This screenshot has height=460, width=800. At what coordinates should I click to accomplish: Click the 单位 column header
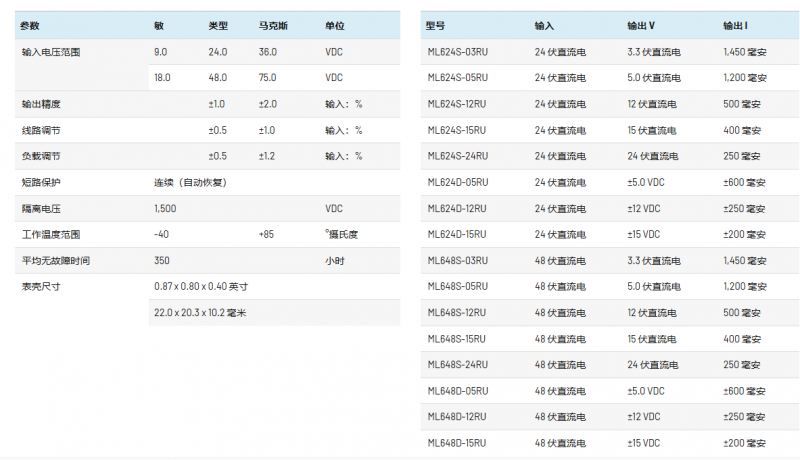335,25
